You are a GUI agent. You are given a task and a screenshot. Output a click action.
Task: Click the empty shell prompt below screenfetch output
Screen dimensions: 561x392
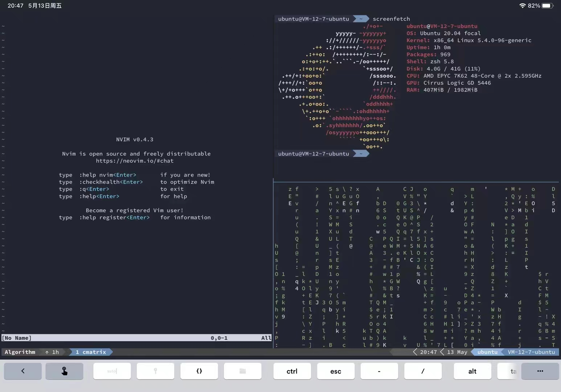pyautogui.click(x=323, y=154)
